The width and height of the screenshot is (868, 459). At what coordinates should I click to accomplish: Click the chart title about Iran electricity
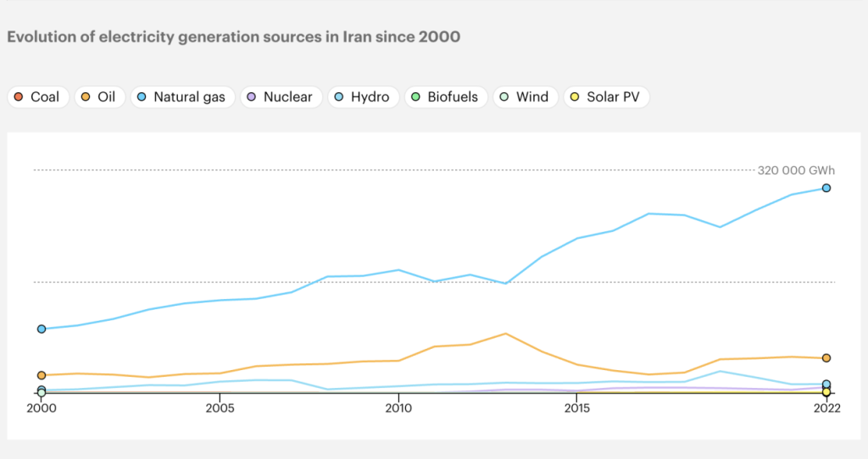click(234, 37)
